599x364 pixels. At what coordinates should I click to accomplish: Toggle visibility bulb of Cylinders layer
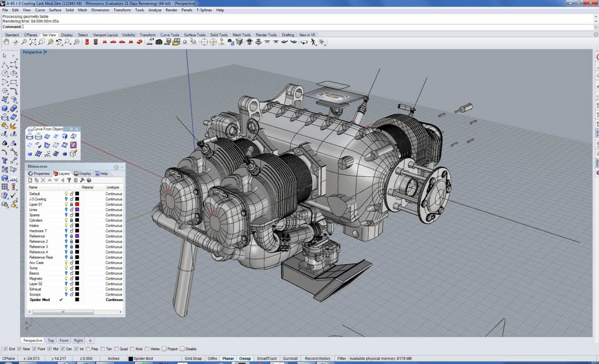(x=66, y=220)
